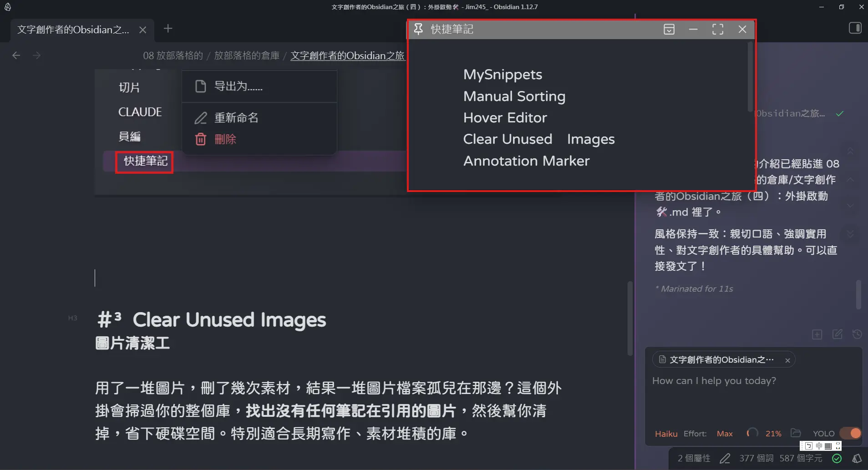Open the chat history clock icon

[x=857, y=334]
